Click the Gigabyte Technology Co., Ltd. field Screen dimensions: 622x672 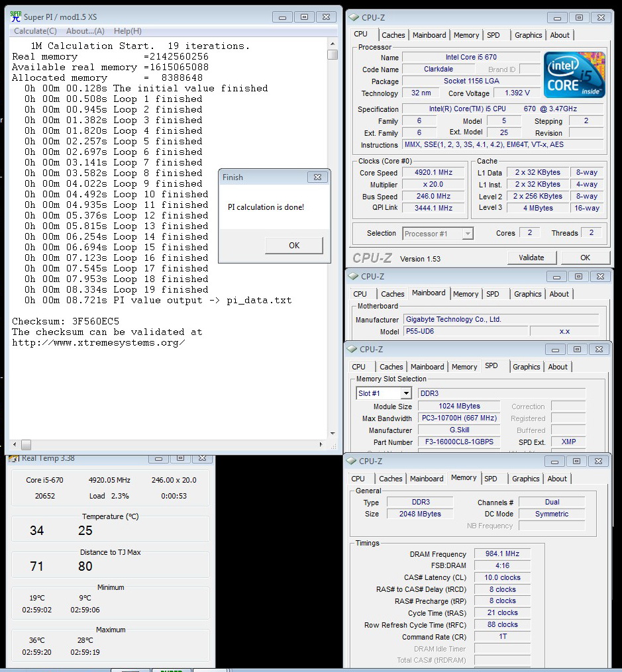pyautogui.click(x=501, y=319)
